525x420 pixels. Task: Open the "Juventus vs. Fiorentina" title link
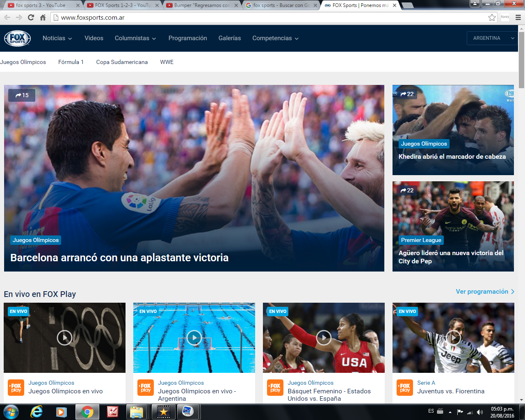point(451,391)
